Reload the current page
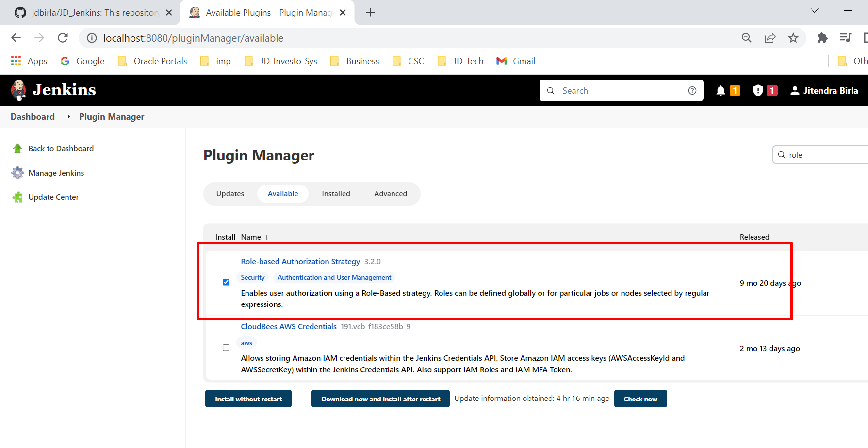Viewport: 868px width, 448px height. coord(63,38)
